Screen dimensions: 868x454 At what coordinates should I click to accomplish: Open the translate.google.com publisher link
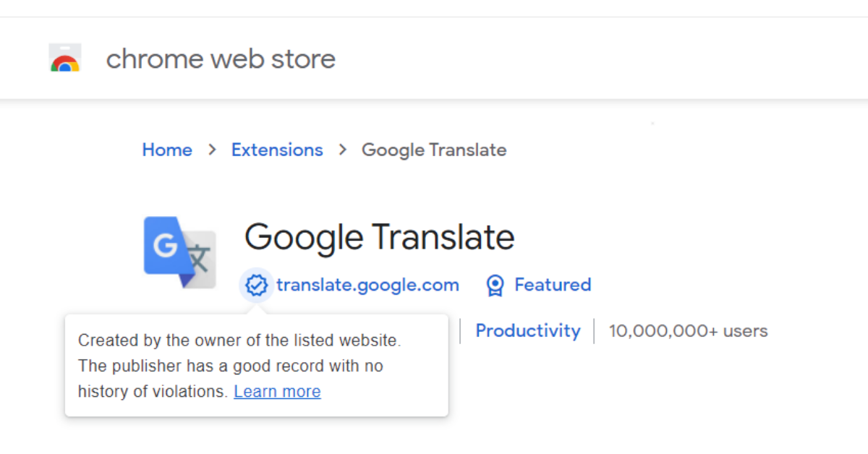point(367,285)
